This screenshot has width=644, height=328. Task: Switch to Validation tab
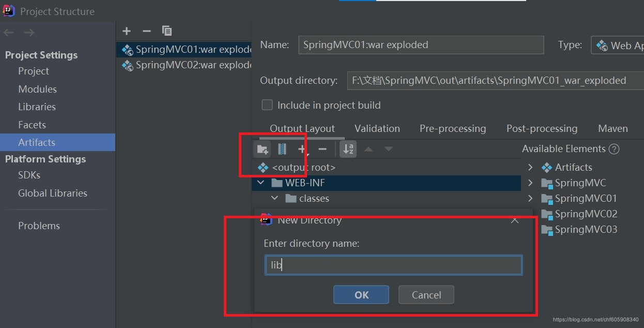(377, 128)
